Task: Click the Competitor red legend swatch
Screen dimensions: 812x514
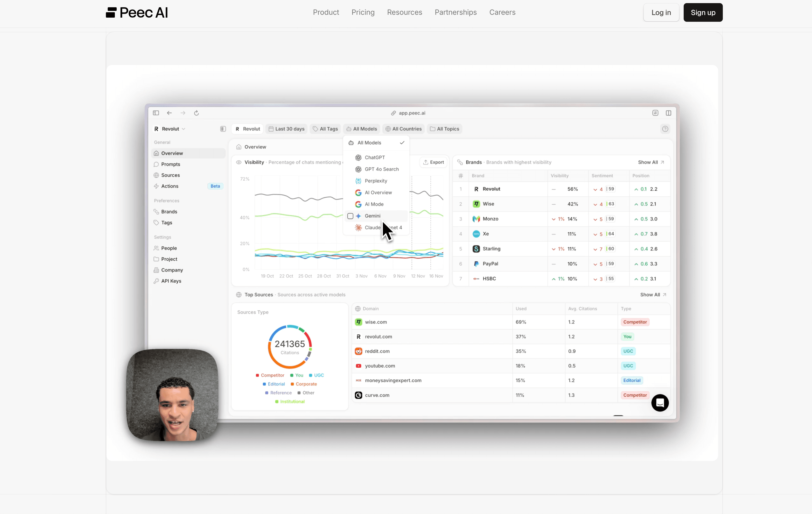Action: 257,375
